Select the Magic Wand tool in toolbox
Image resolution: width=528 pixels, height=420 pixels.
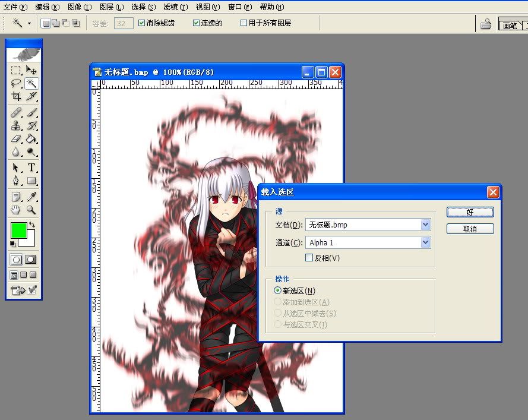tap(31, 83)
